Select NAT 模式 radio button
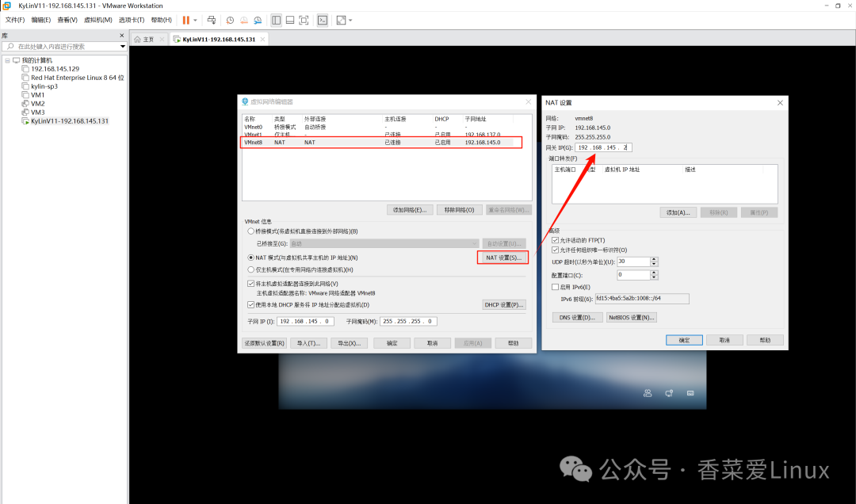Viewport: 856px width, 504px height. click(x=251, y=258)
